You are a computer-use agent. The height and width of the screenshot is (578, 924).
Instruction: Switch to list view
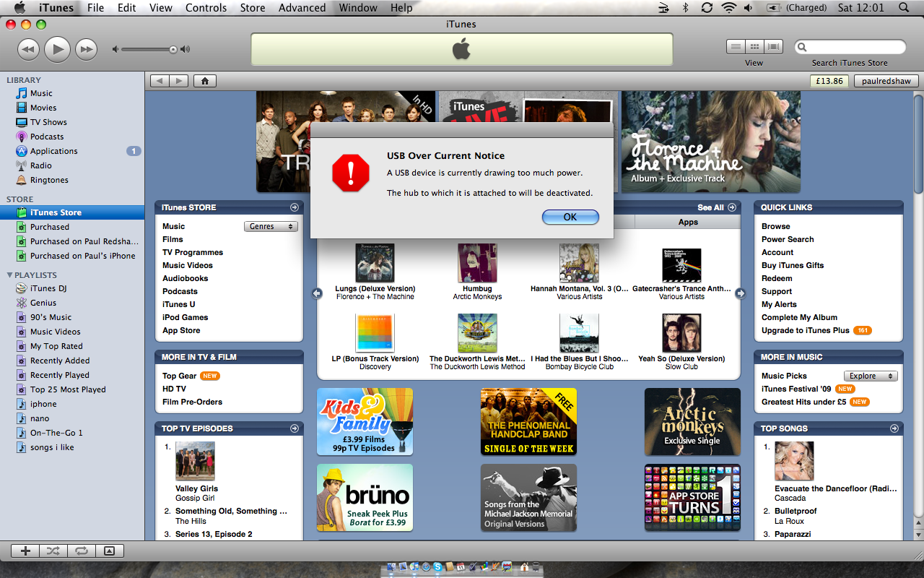click(736, 47)
